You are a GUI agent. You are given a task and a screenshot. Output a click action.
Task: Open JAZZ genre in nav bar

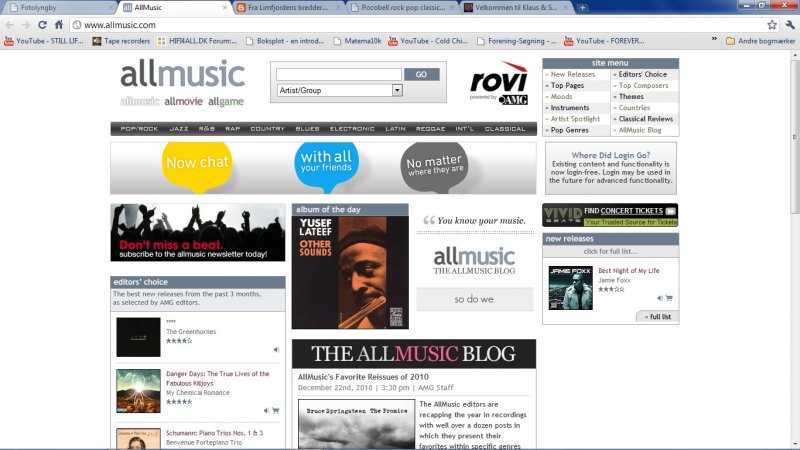(179, 129)
